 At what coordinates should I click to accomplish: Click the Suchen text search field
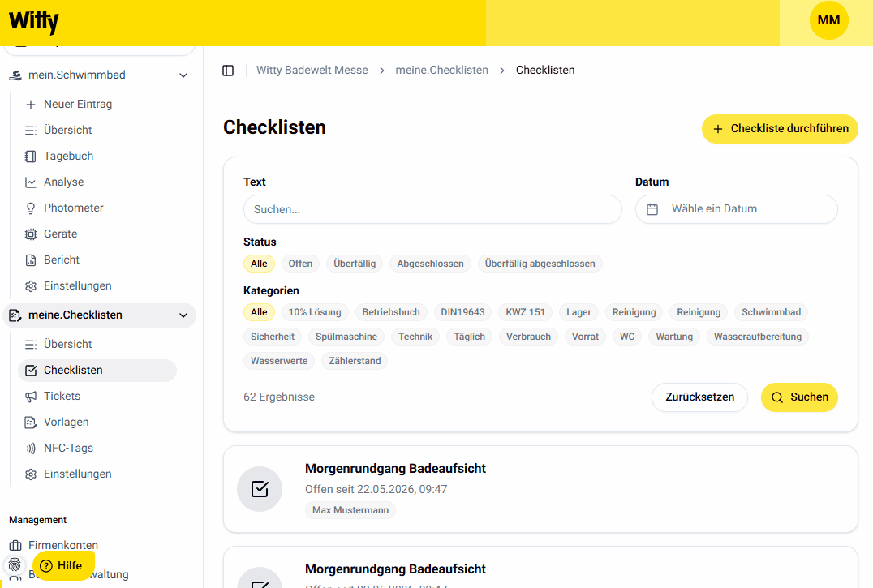tap(432, 209)
